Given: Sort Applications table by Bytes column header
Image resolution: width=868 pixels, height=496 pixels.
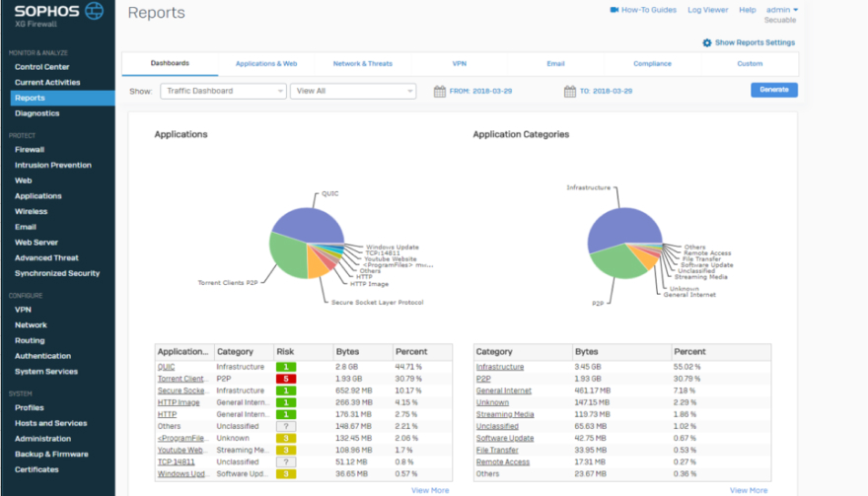Looking at the screenshot, I should click(347, 351).
